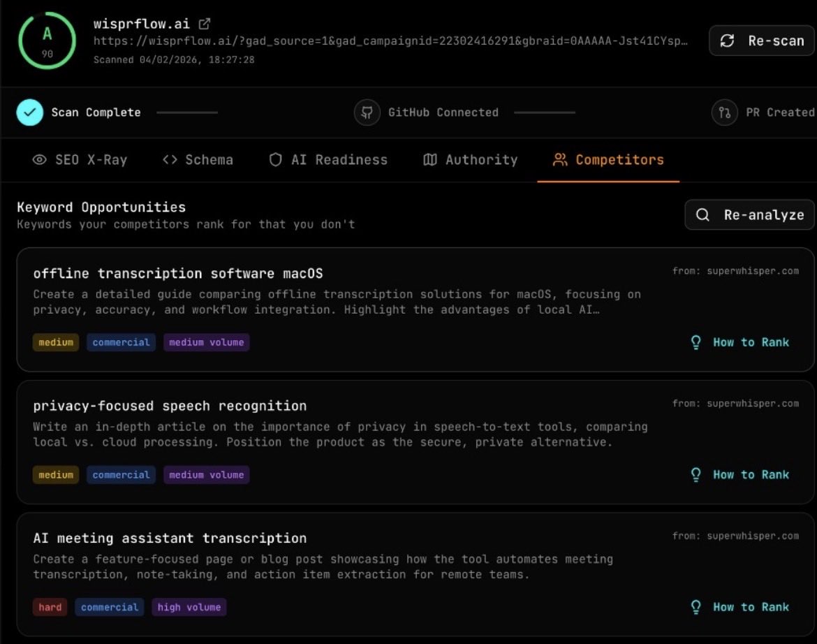Image resolution: width=817 pixels, height=644 pixels.
Task: Click 'from: superwhisper.com' on AI meeting assistant card
Action: [735, 536]
